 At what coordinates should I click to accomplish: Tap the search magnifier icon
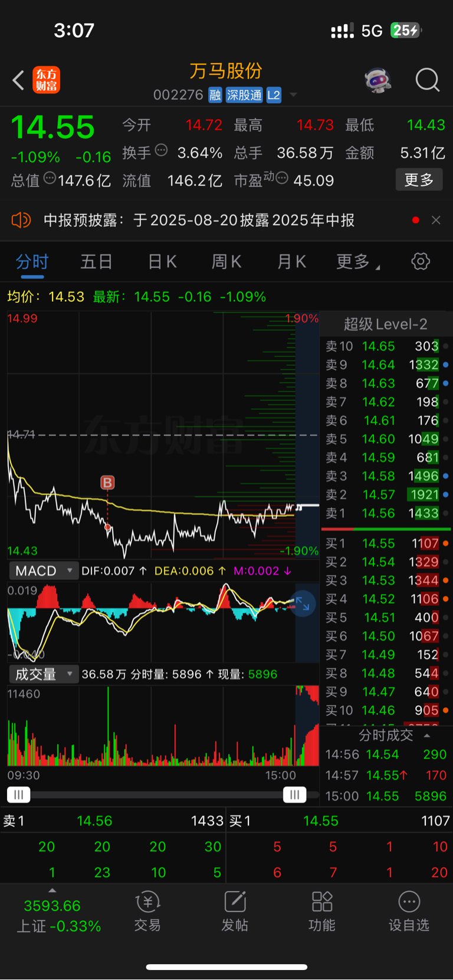tap(427, 80)
